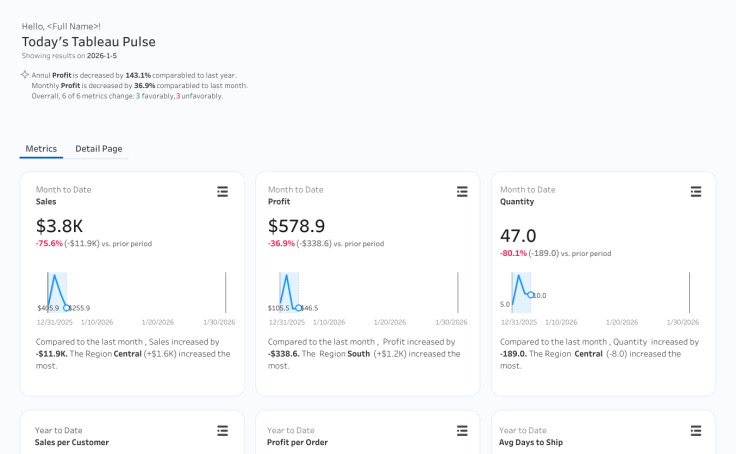Switch to the Detail Page tab

click(x=99, y=149)
